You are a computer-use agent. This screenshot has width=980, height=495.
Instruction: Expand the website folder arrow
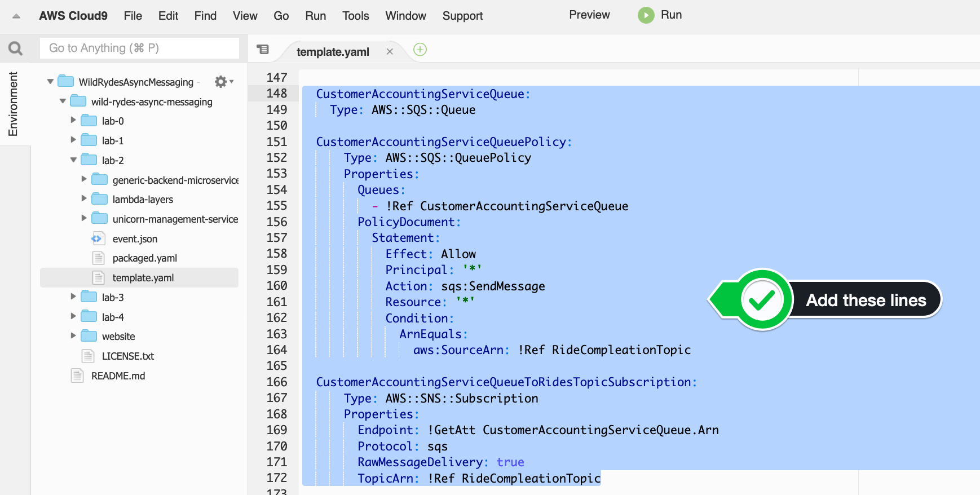[x=73, y=335]
